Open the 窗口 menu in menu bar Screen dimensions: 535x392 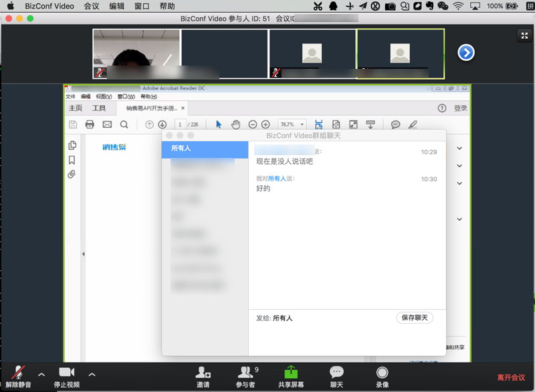pyautogui.click(x=142, y=6)
